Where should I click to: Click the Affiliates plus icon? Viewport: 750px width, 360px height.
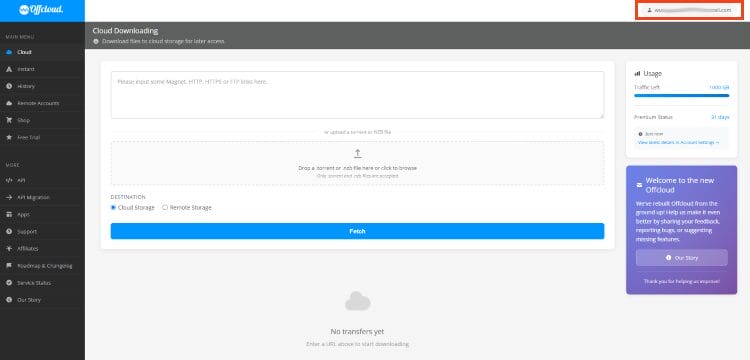[x=9, y=249]
